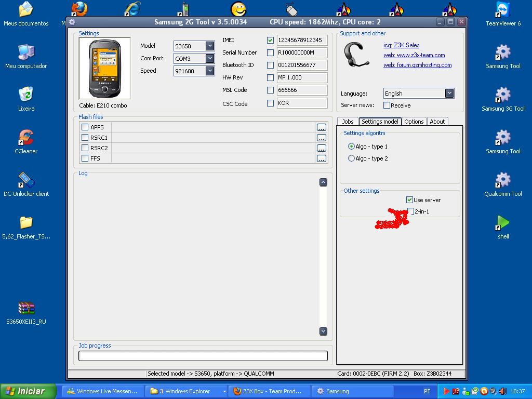
Task: Enable Receive server news checkbox
Action: click(387, 105)
